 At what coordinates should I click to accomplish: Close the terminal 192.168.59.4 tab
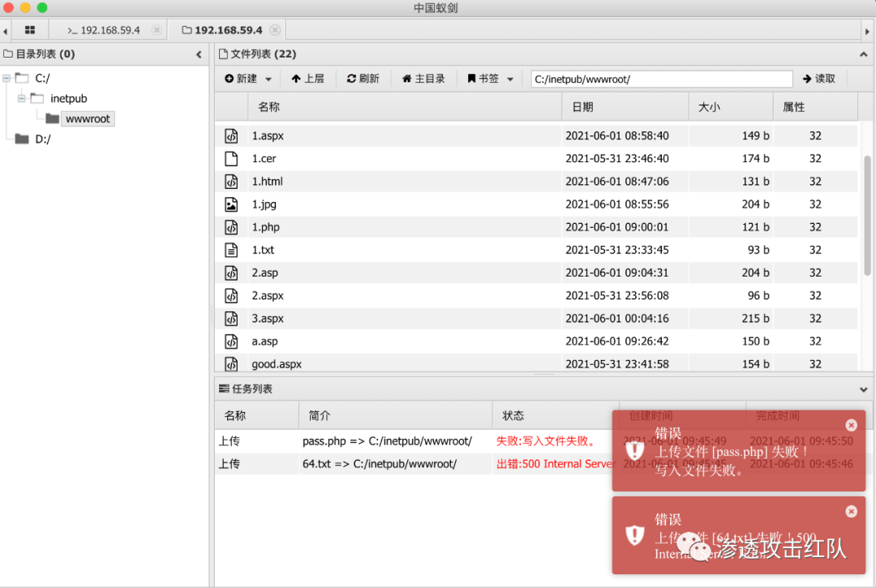click(x=157, y=30)
